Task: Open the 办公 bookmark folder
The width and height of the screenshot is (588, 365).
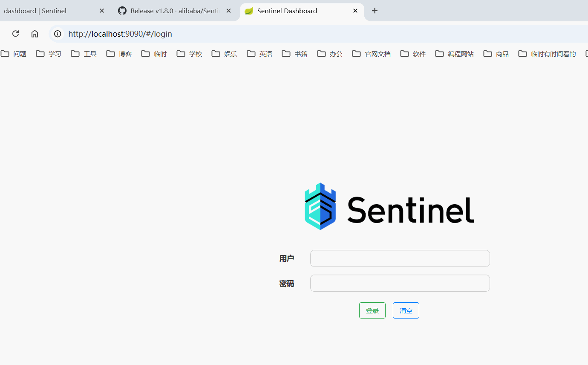Action: (x=330, y=54)
